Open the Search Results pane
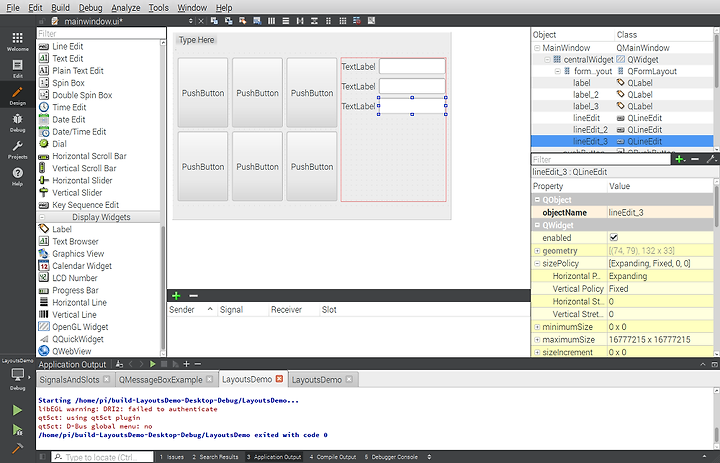 [215, 457]
